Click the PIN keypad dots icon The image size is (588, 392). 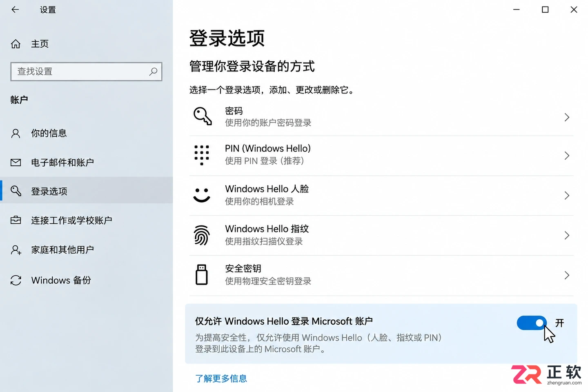point(202,155)
